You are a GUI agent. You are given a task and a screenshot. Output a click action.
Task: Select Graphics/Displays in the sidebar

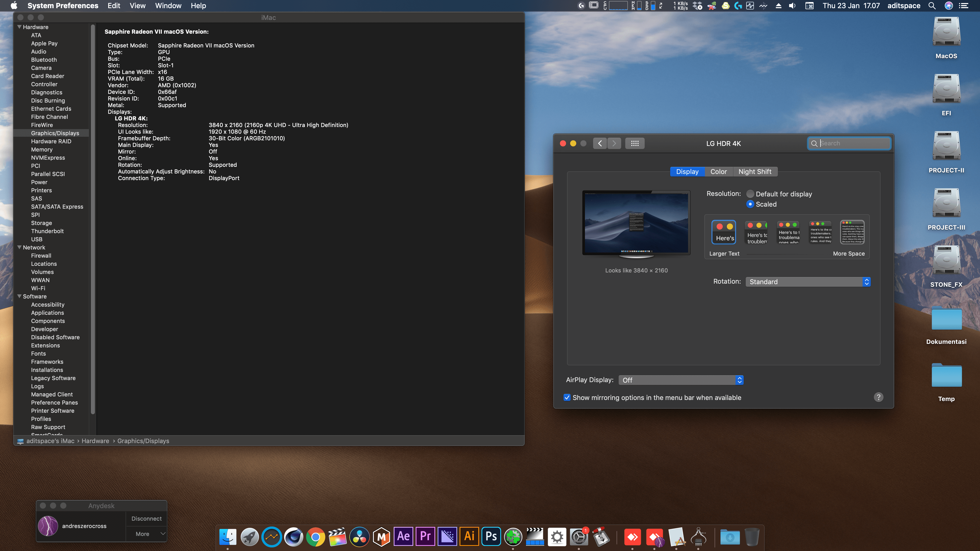pos(55,133)
